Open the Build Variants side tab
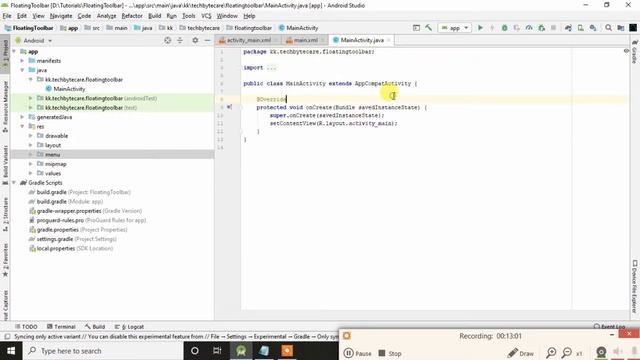The width and height of the screenshot is (640, 360). [x=5, y=165]
